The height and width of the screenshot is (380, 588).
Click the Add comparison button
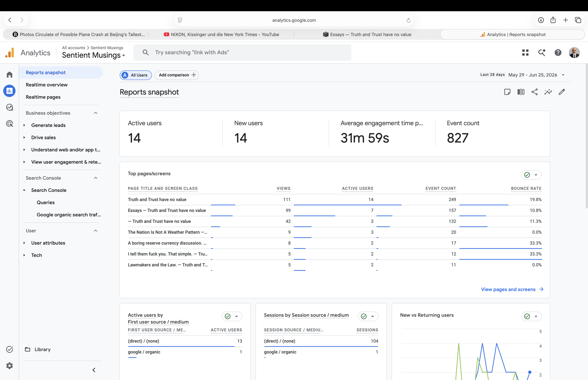click(177, 75)
